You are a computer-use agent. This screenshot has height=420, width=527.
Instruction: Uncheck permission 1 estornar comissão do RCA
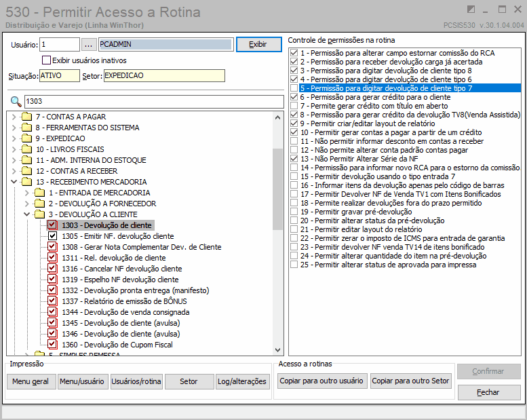point(294,53)
